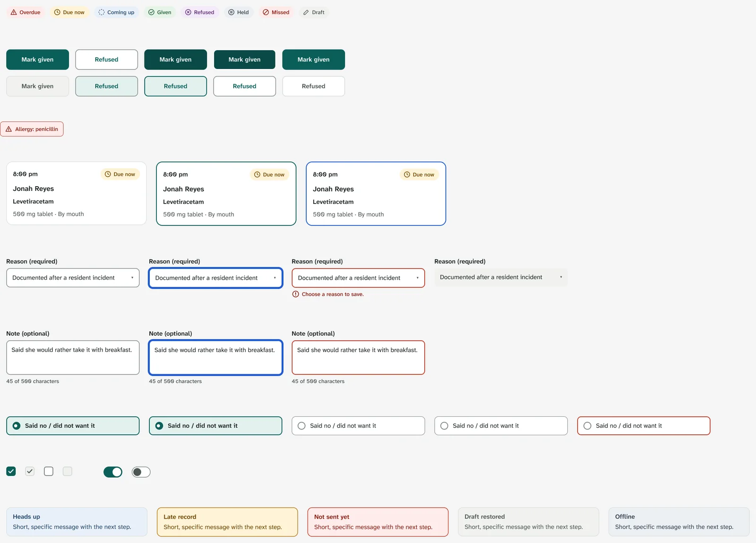Click the x-circle icon on purple Refused chip
Screen dimensions: 756x543
pos(189,12)
